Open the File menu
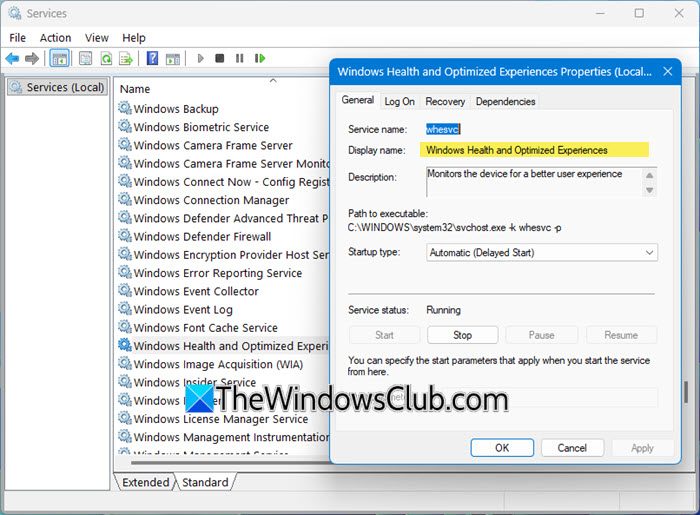The height and width of the screenshot is (515, 700). tap(17, 38)
